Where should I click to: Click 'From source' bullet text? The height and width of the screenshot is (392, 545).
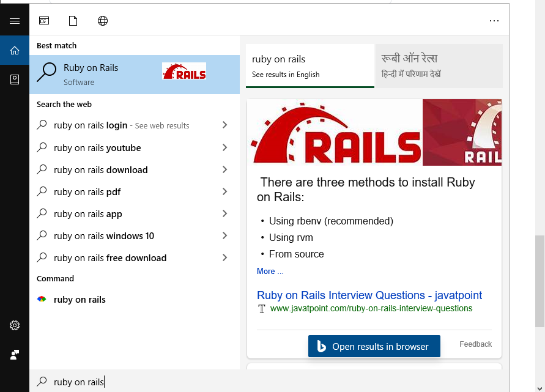[297, 254]
